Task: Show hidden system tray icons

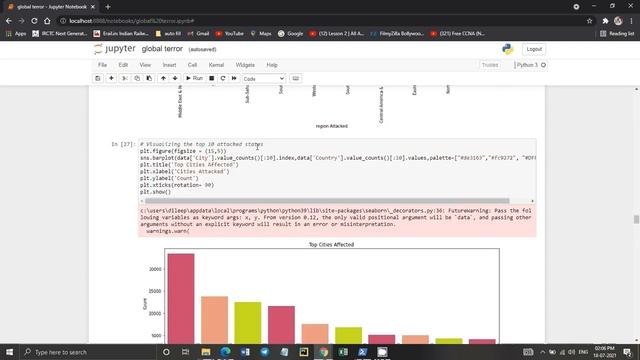Action: [x=542, y=352]
